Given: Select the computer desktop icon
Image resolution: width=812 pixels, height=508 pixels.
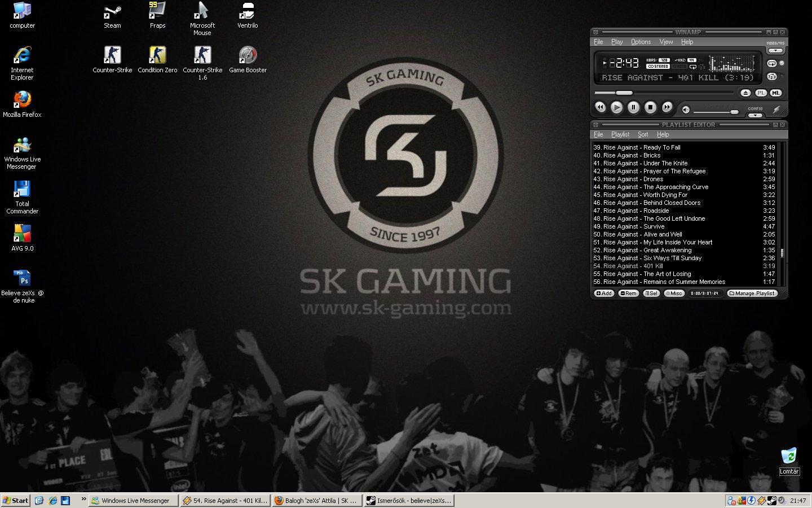Looking at the screenshot, I should pyautogui.click(x=22, y=16).
